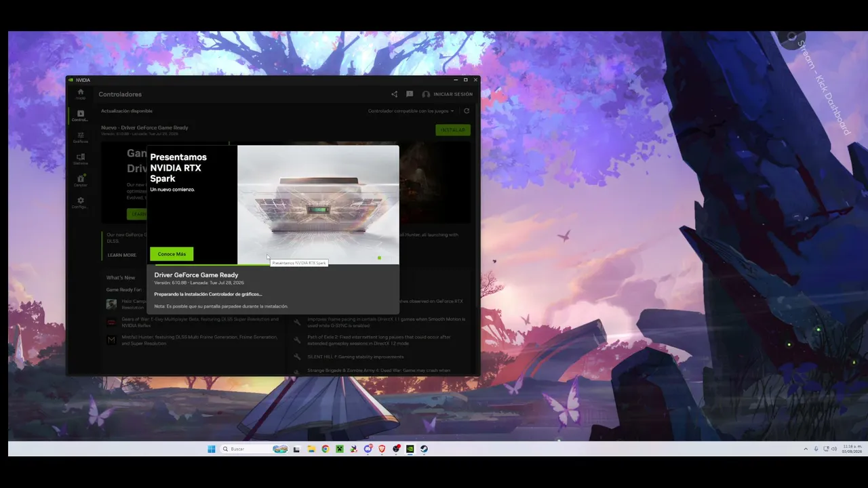Viewport: 868px width, 488px height.
Task: Select the green carousel indicator dot
Action: [x=379, y=258]
